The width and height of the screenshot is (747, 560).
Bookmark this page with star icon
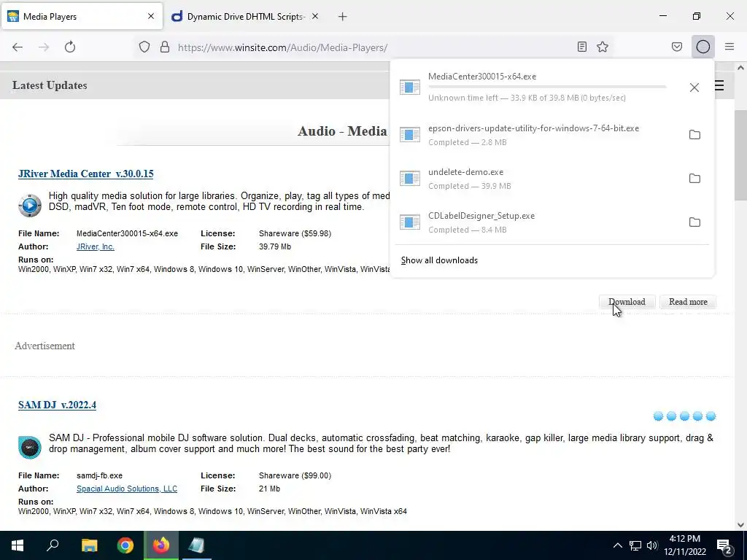(603, 47)
